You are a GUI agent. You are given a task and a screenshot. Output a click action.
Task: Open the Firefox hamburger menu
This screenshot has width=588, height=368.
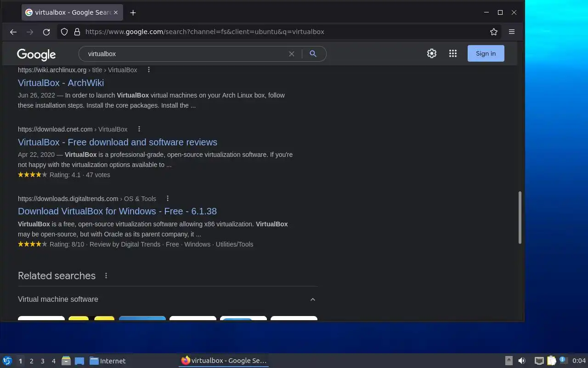tap(511, 32)
